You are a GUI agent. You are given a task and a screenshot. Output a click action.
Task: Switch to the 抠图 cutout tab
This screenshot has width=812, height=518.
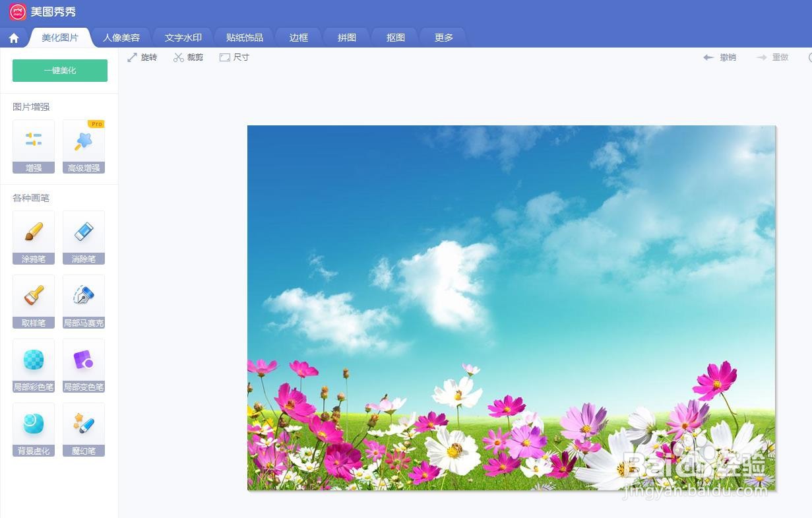point(394,38)
